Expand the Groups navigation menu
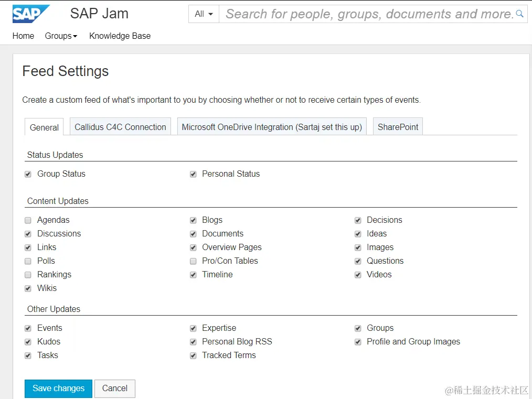The width and height of the screenshot is (532, 399). [61, 36]
